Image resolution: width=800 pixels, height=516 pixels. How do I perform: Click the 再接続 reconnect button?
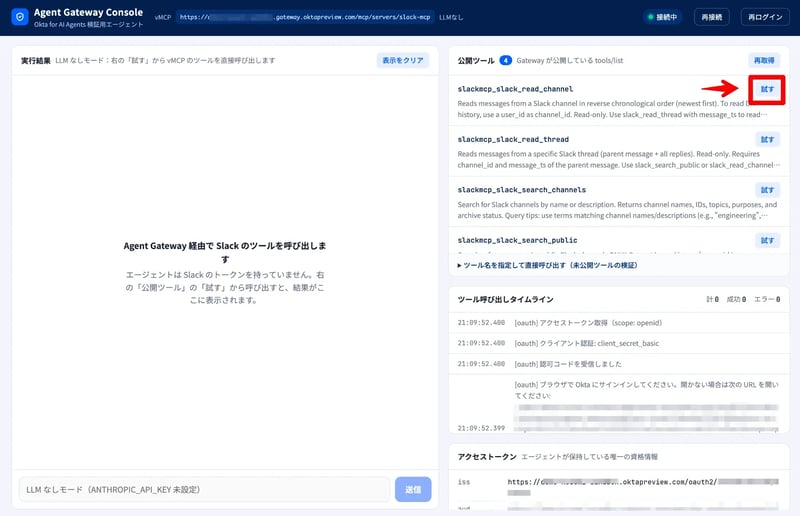pos(711,17)
